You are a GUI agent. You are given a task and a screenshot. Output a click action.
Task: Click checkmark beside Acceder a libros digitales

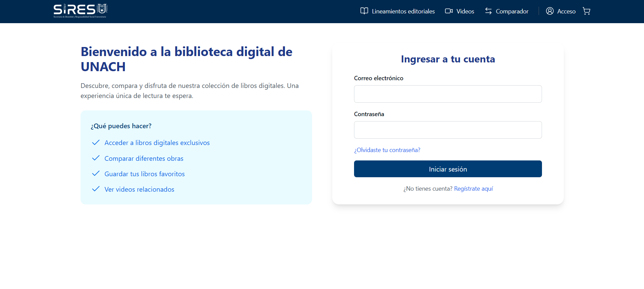tap(96, 142)
